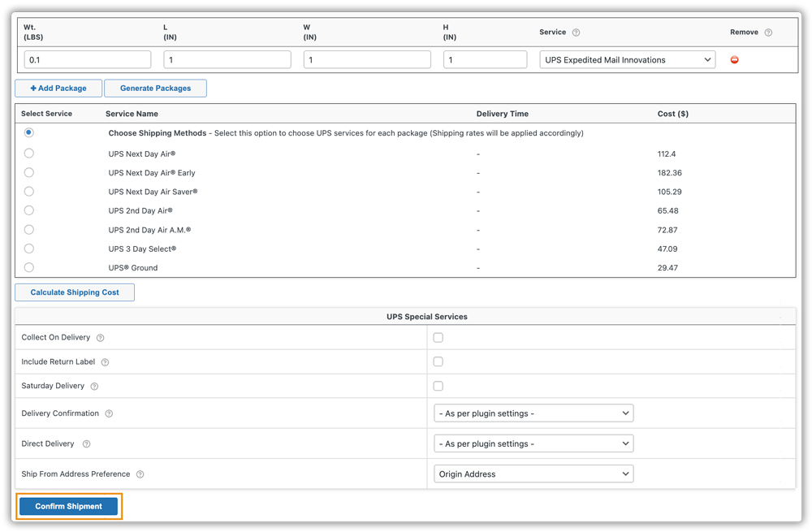Enable Collect On Delivery checkbox
The height and width of the screenshot is (532, 812).
point(438,338)
